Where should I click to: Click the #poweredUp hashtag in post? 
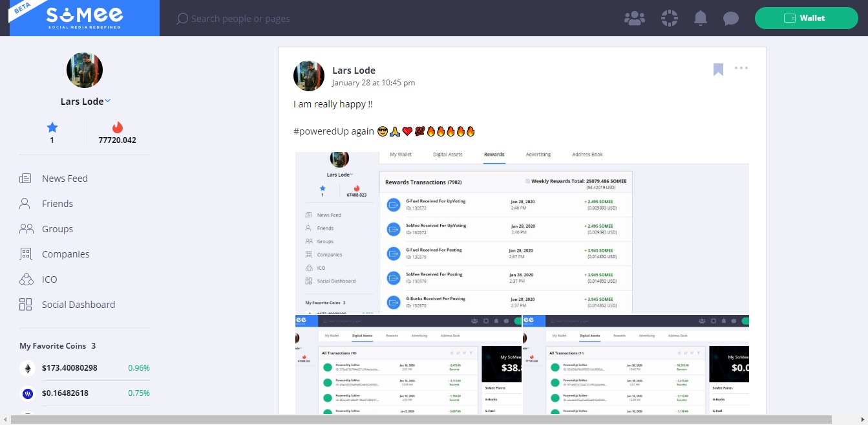click(320, 131)
